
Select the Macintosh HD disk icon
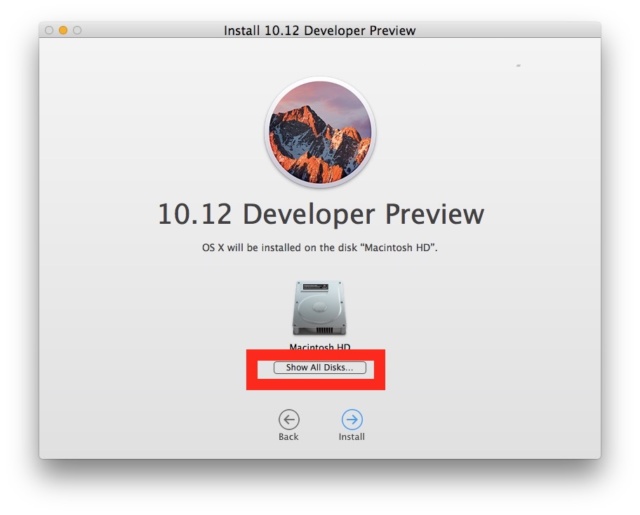[320, 308]
